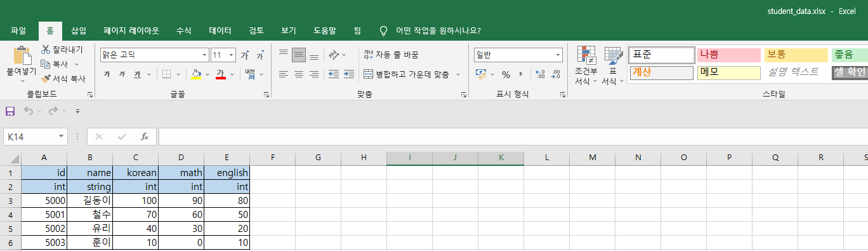Open the number format dropdown (일반)
This screenshot has height=251, width=868.
(x=558, y=55)
